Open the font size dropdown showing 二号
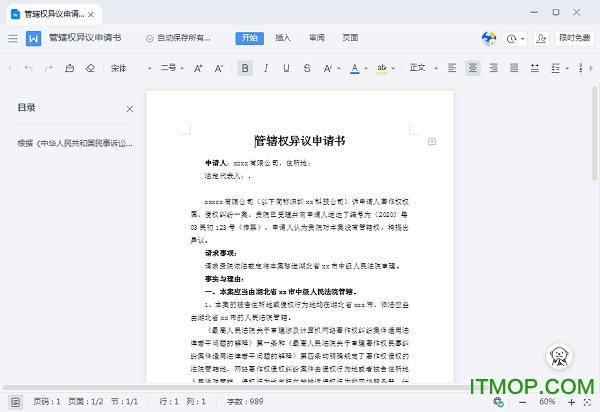 coord(172,68)
